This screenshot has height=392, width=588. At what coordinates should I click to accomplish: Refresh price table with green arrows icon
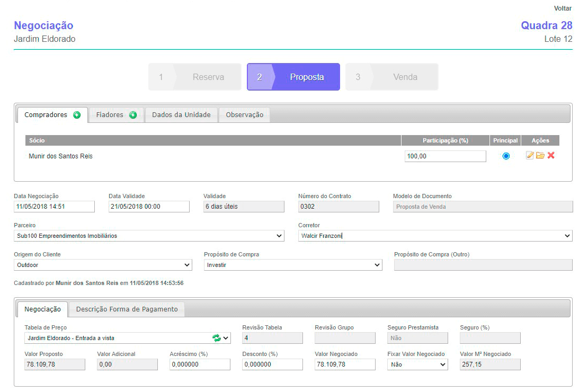[216, 338]
